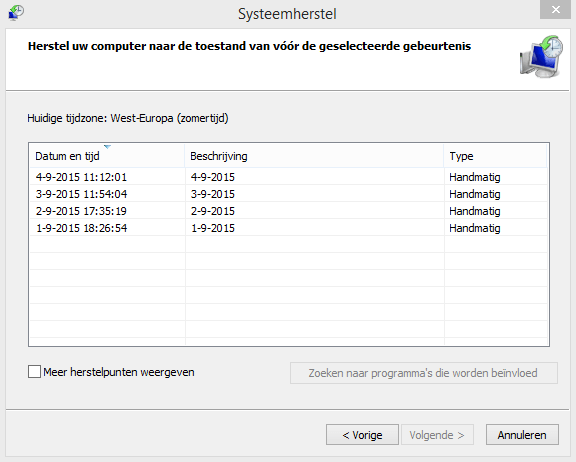Close the Systeemherstel dialog
576x462 pixels.
(x=555, y=10)
